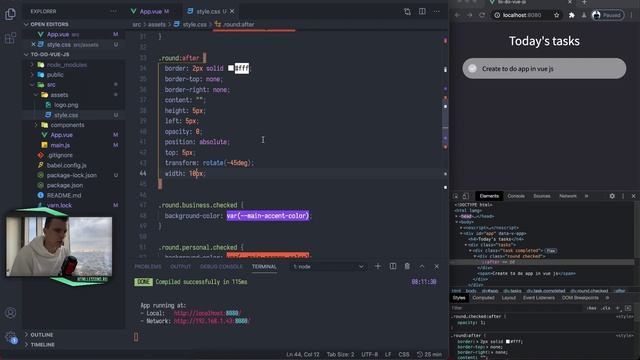Switch to the Output panel tab
The image size is (640, 360).
180,267
